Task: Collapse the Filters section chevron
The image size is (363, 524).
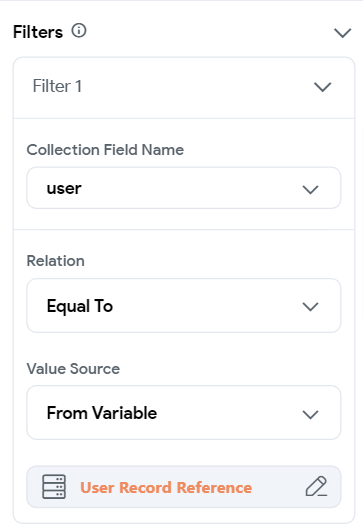Action: point(343,33)
